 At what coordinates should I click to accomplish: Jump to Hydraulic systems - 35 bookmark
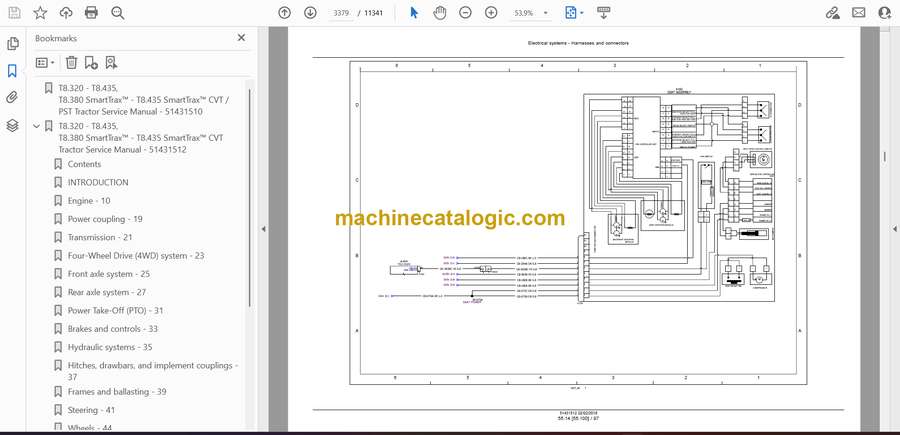click(110, 347)
